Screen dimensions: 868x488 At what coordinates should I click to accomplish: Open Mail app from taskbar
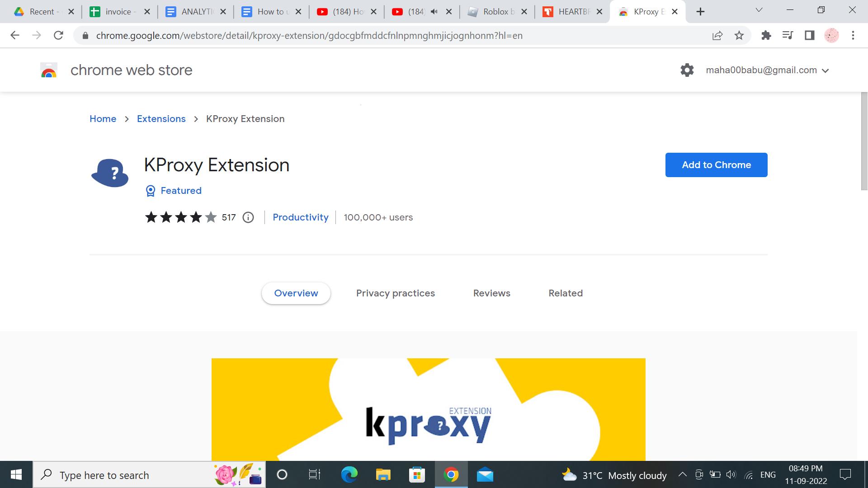click(485, 475)
